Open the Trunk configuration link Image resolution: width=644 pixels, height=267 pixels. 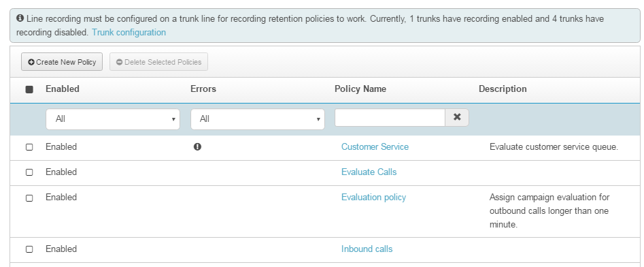point(129,32)
